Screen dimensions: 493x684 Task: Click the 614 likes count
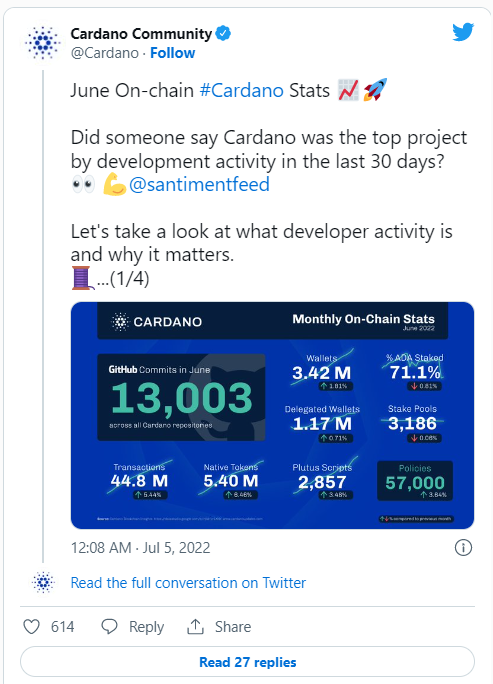coord(62,627)
